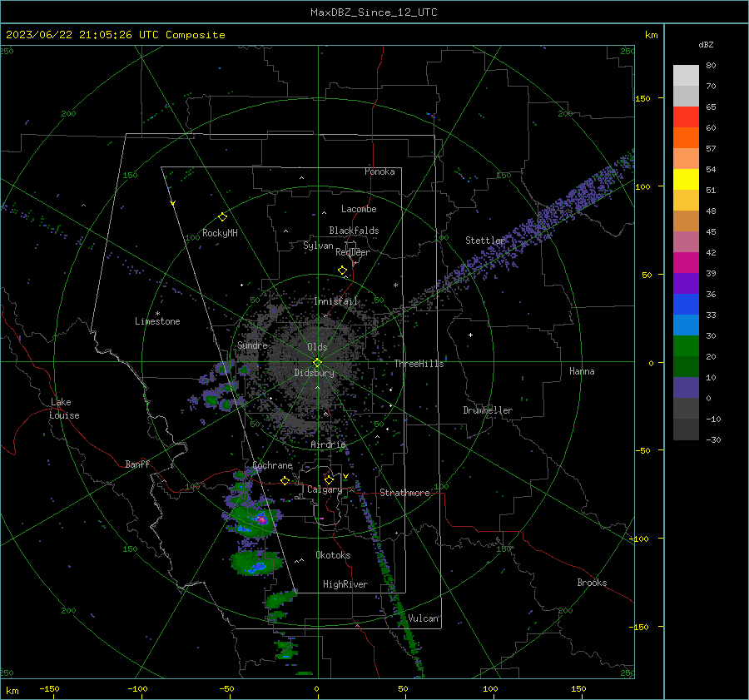The width and height of the screenshot is (749, 700).
Task: Click the Sylvan label
Action: click(x=318, y=246)
